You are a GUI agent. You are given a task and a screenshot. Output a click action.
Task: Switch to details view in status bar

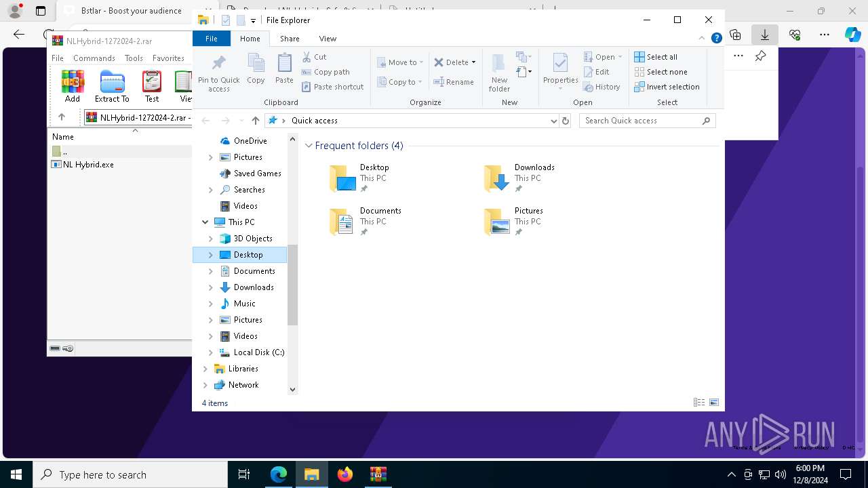[699, 403]
